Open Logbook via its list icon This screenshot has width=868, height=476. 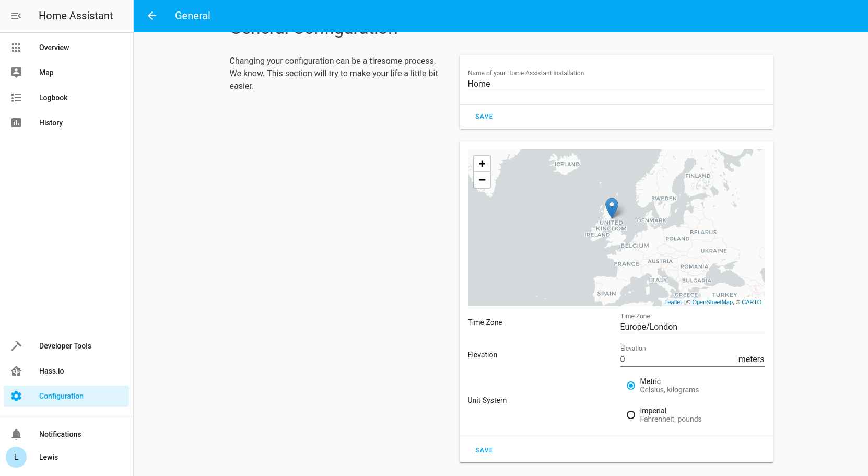pos(16,98)
